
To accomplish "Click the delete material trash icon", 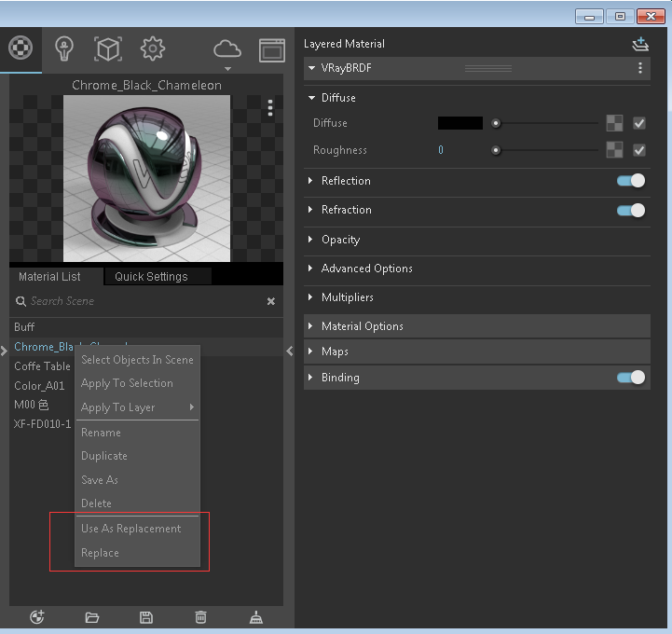I will pyautogui.click(x=200, y=617).
